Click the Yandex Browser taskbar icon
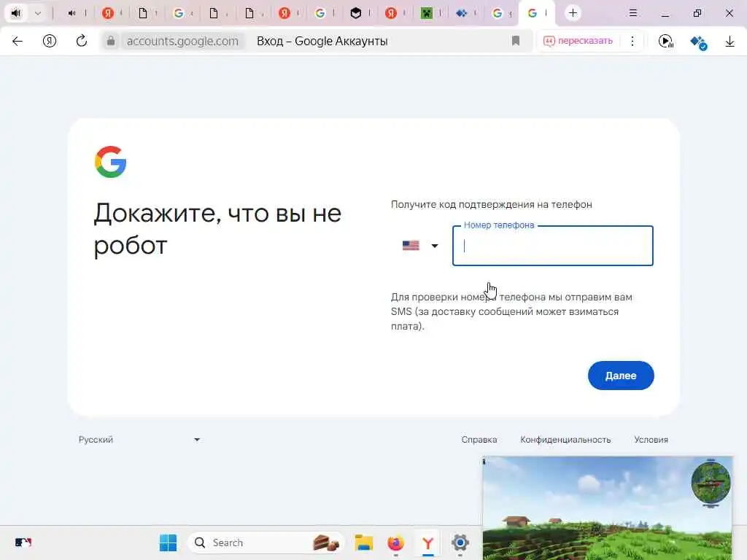Image resolution: width=747 pixels, height=560 pixels. coord(427,542)
